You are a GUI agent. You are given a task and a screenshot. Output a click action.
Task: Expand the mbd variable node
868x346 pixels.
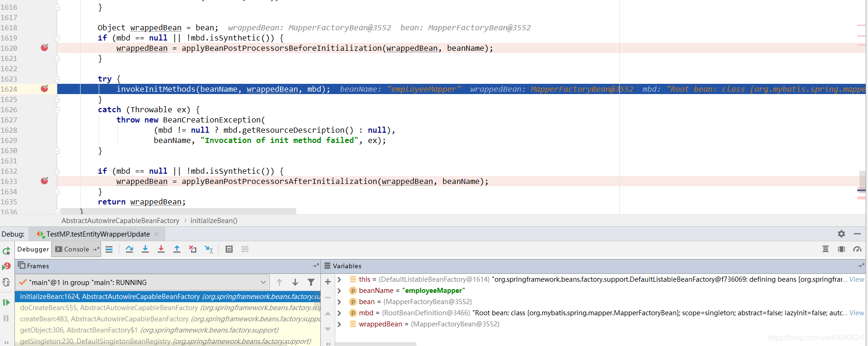[x=339, y=313]
